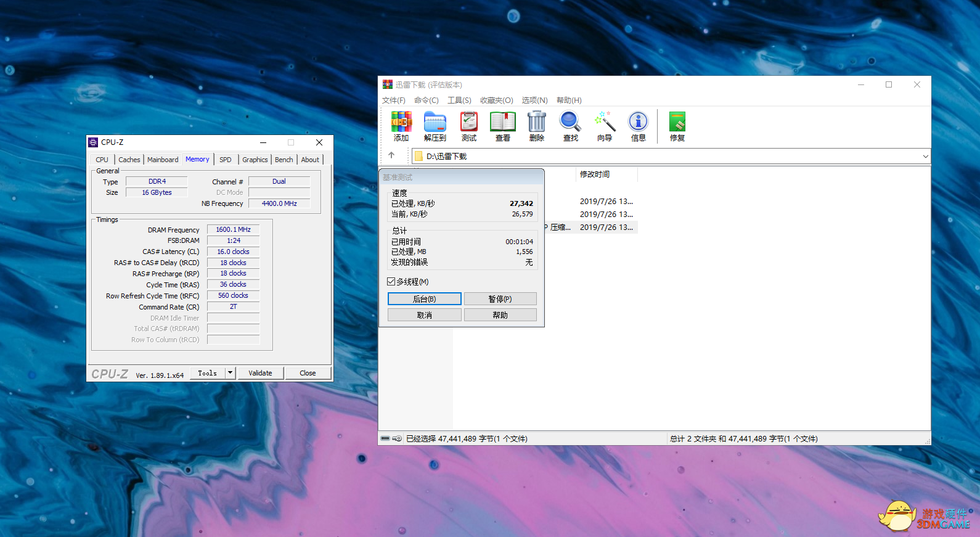Click the elapsed time value 00:01:04
The width and height of the screenshot is (980, 537).
pos(520,242)
